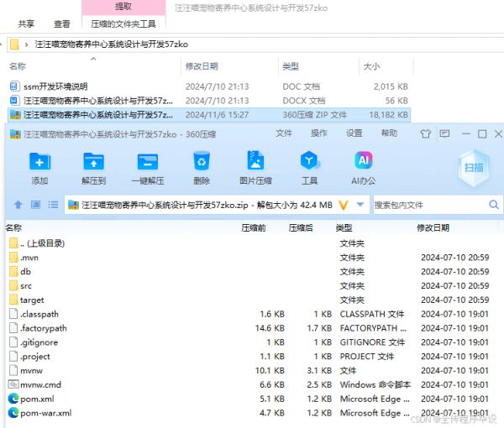The width and height of the screenshot is (504, 428).
Task: Launch the AI办公 icon
Action: tap(364, 160)
